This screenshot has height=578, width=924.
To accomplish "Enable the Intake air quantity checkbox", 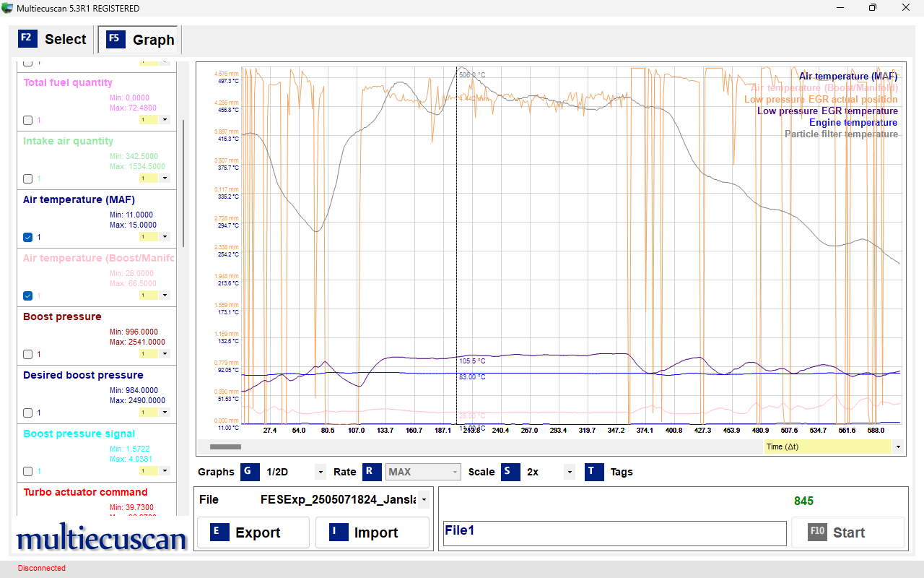I will pyautogui.click(x=27, y=179).
